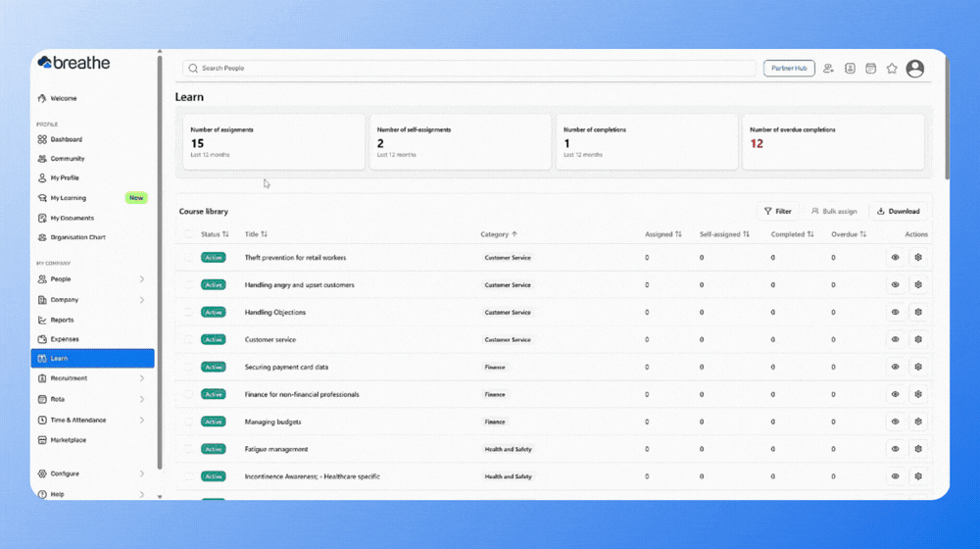The height and width of the screenshot is (549, 980).
Task: Sort by Title column arrows
Action: coord(264,234)
